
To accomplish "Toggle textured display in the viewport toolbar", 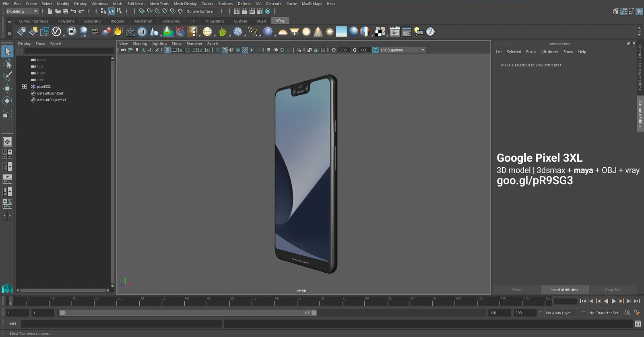I will [x=245, y=50].
